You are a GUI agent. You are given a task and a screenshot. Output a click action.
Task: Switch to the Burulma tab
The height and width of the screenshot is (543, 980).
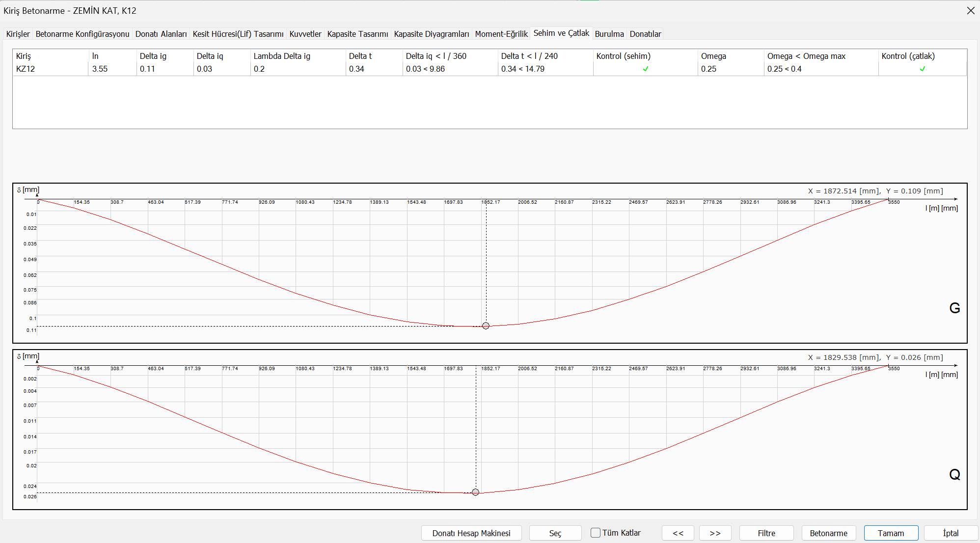[x=609, y=34]
